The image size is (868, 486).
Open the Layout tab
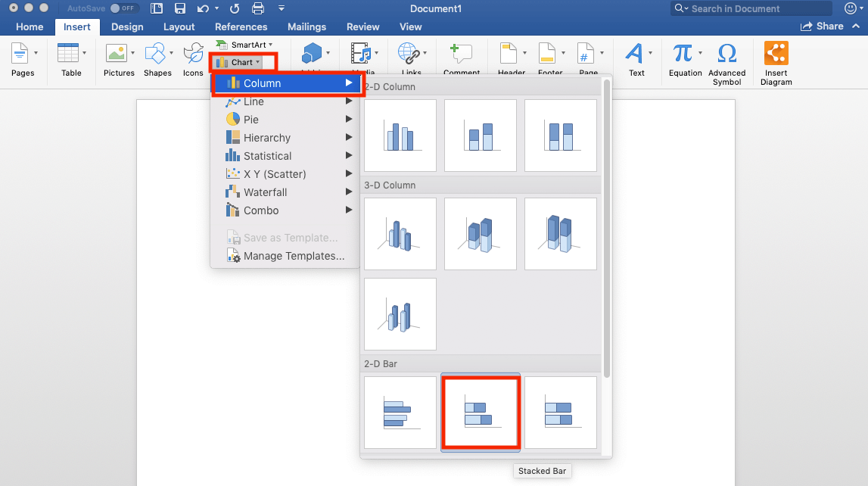[x=179, y=26]
